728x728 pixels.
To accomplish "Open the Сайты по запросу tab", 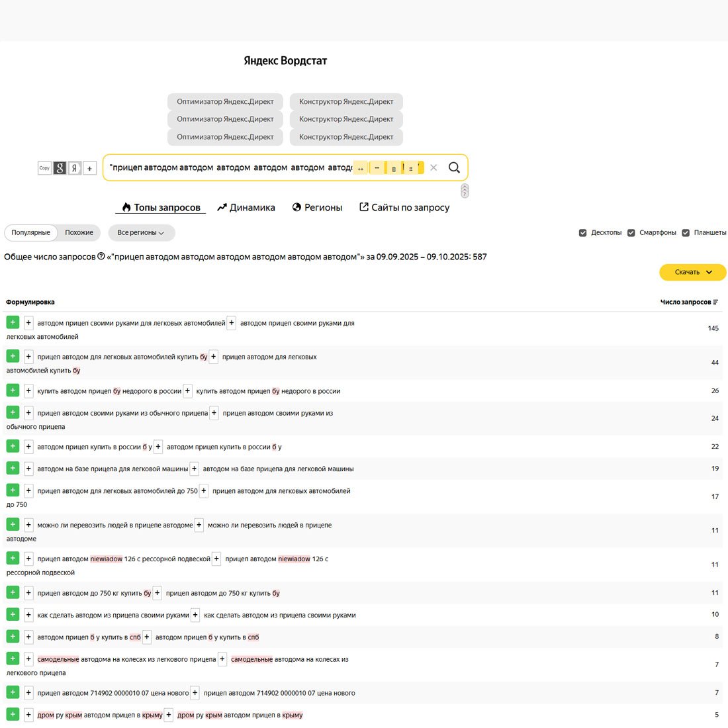I will (x=404, y=208).
